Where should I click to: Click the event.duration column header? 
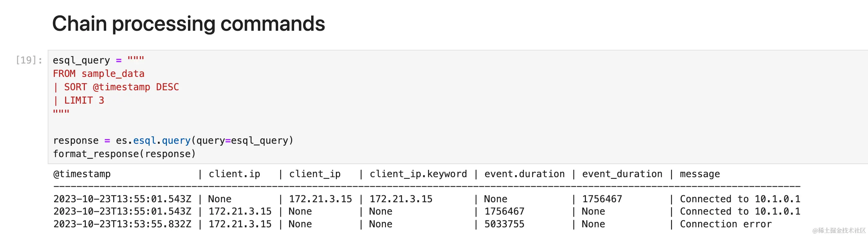(x=524, y=174)
